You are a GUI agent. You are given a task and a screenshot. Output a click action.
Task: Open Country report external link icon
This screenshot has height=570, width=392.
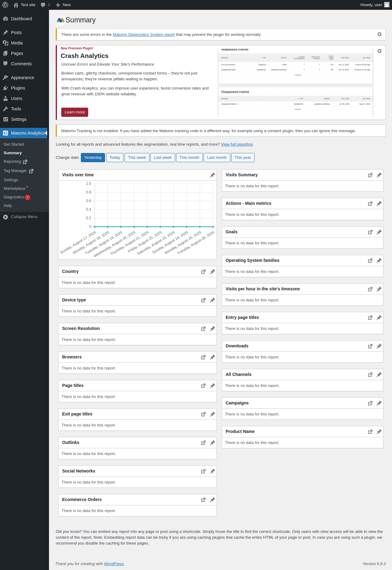[203, 272]
